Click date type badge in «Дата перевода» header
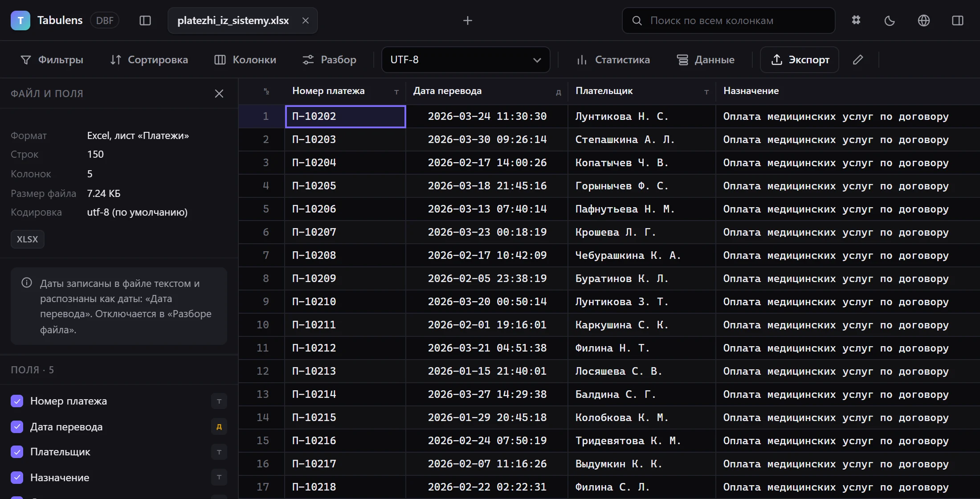 click(559, 92)
